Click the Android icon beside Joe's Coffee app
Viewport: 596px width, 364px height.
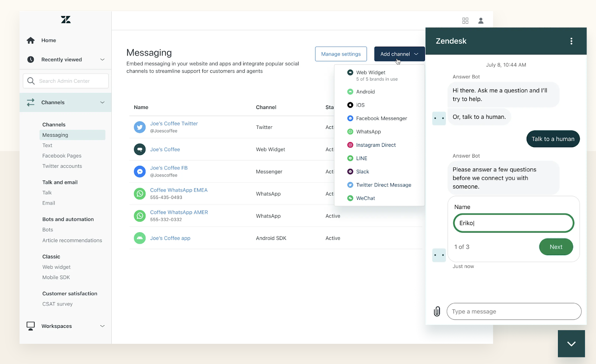tap(140, 238)
